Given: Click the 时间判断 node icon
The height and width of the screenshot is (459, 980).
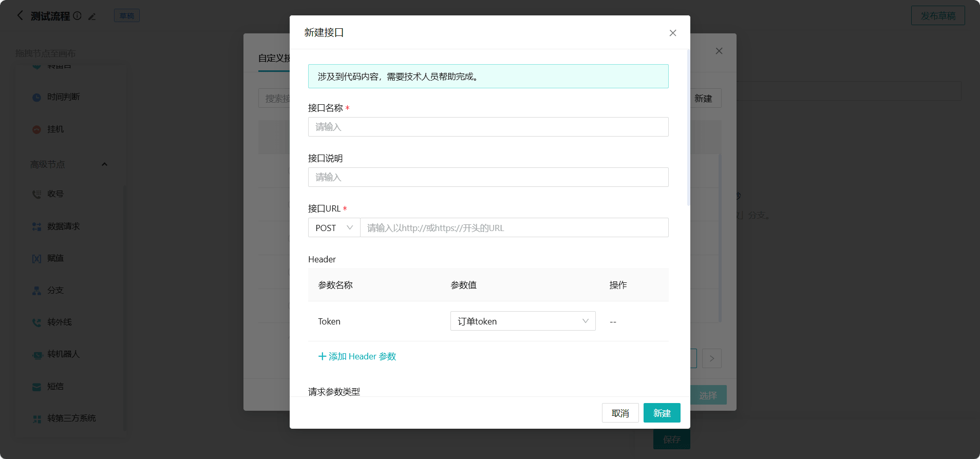Looking at the screenshot, I should (36, 97).
